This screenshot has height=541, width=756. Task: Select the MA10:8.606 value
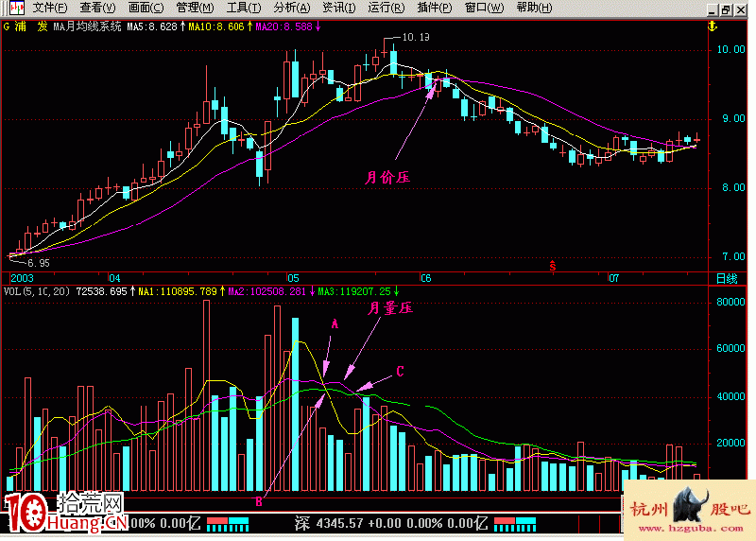point(216,27)
